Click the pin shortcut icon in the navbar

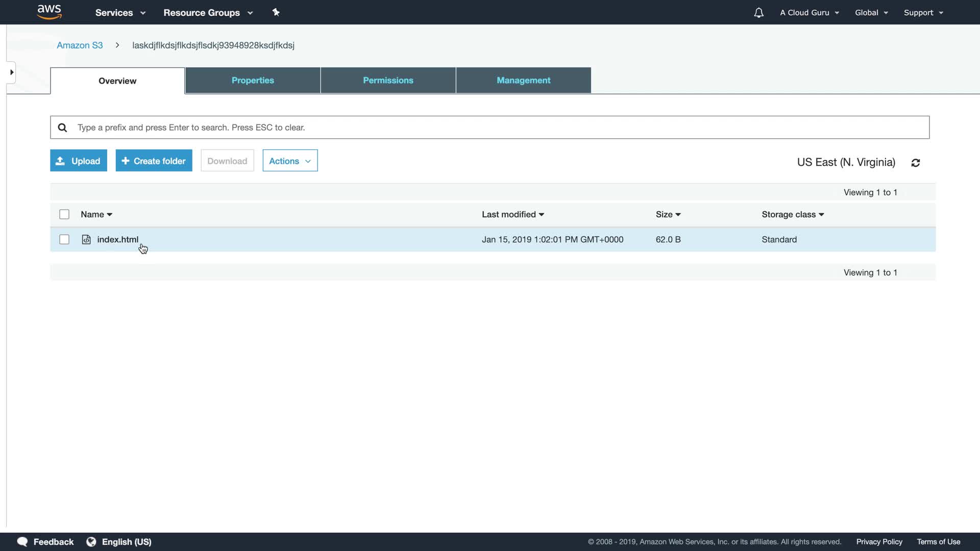276,12
